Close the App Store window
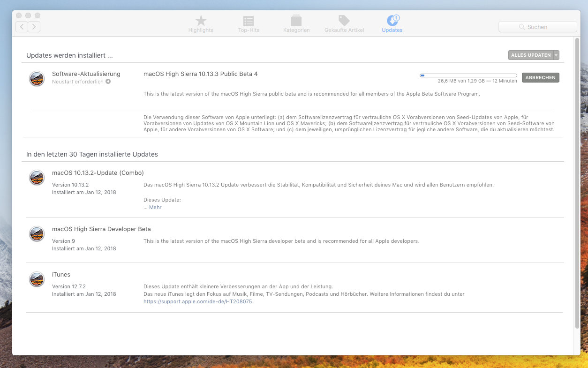The width and height of the screenshot is (588, 368). coord(19,15)
